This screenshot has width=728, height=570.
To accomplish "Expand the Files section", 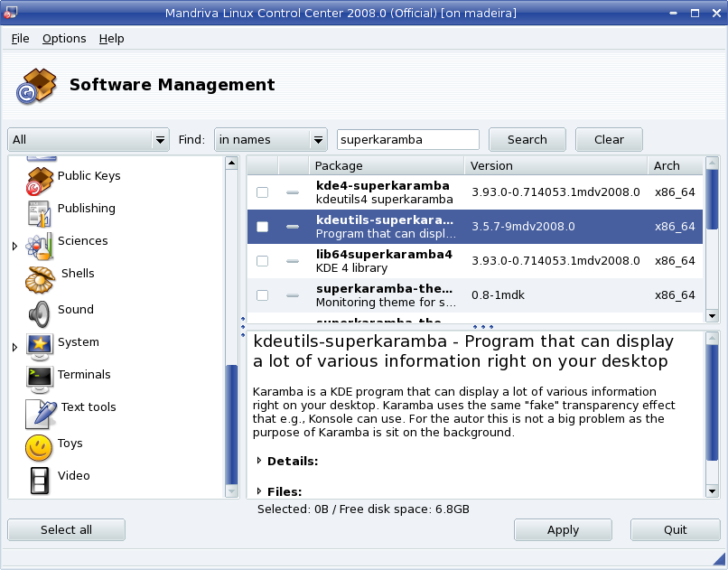I will 259,491.
